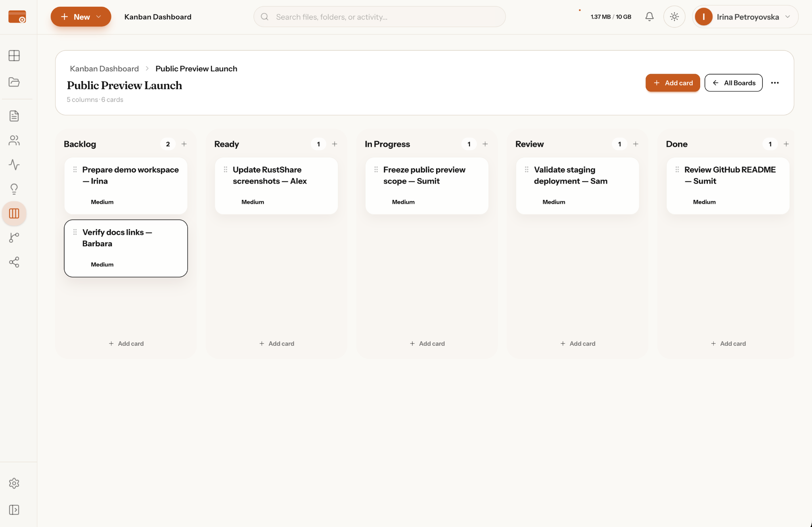Click plus icon in Backlog column header
The image size is (812, 527).
pyautogui.click(x=184, y=144)
